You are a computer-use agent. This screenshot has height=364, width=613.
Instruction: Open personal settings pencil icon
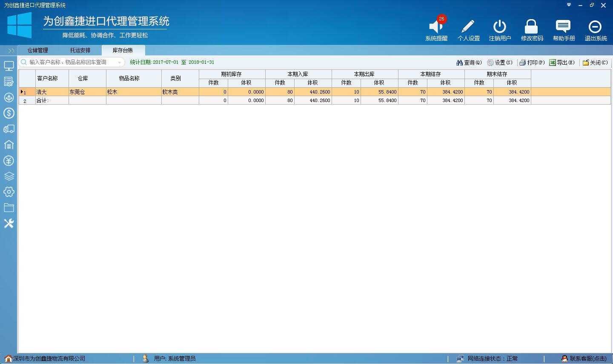tap(468, 27)
